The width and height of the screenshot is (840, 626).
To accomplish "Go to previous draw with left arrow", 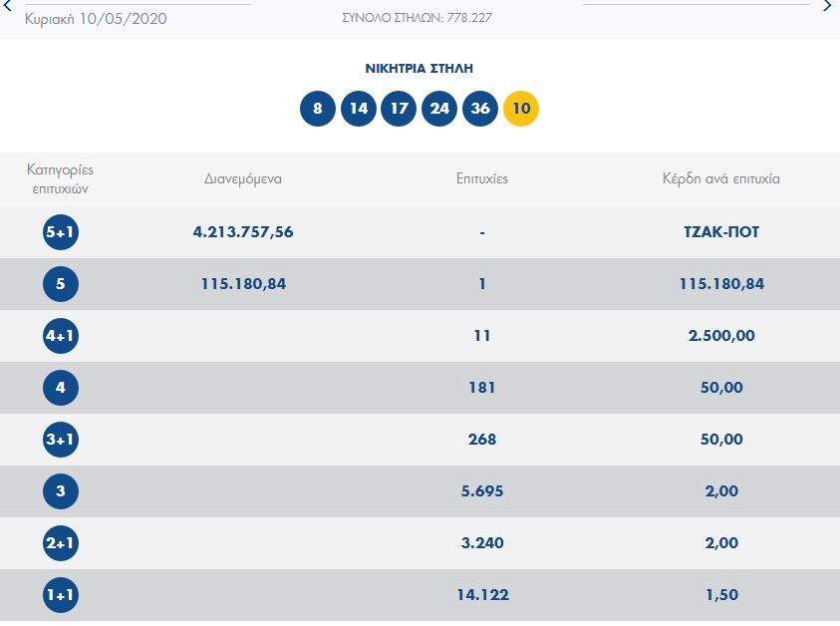I will click(8, 6).
